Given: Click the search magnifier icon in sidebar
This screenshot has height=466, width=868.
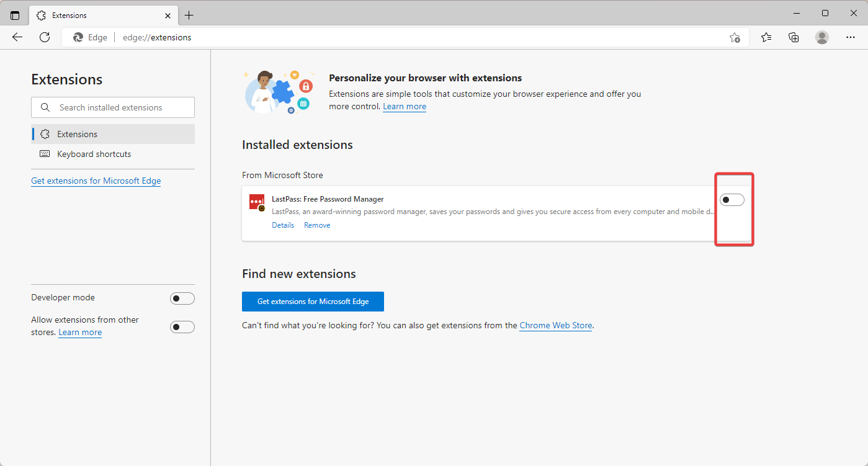Looking at the screenshot, I should coord(45,107).
